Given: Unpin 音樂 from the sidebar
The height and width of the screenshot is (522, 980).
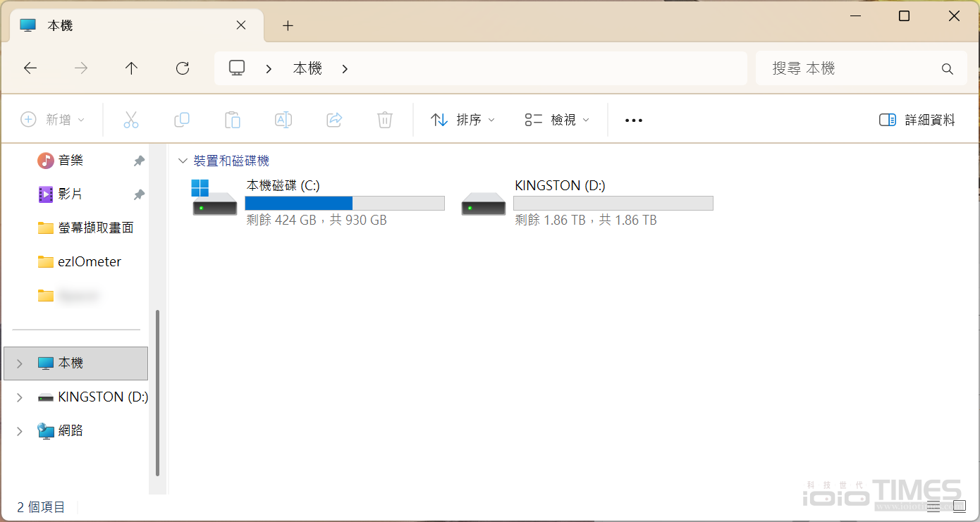Looking at the screenshot, I should pos(139,160).
